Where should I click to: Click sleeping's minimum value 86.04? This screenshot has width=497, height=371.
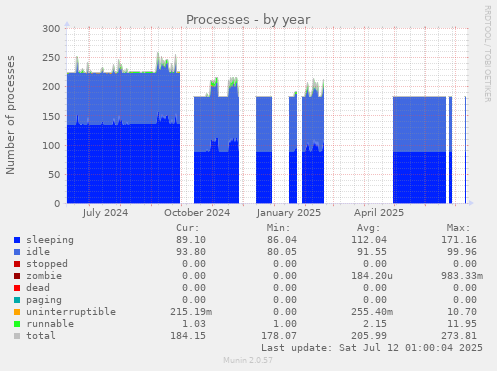tap(282, 240)
